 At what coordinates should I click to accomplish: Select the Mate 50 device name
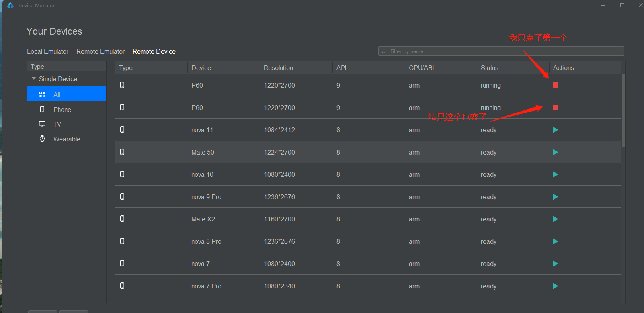click(x=203, y=152)
